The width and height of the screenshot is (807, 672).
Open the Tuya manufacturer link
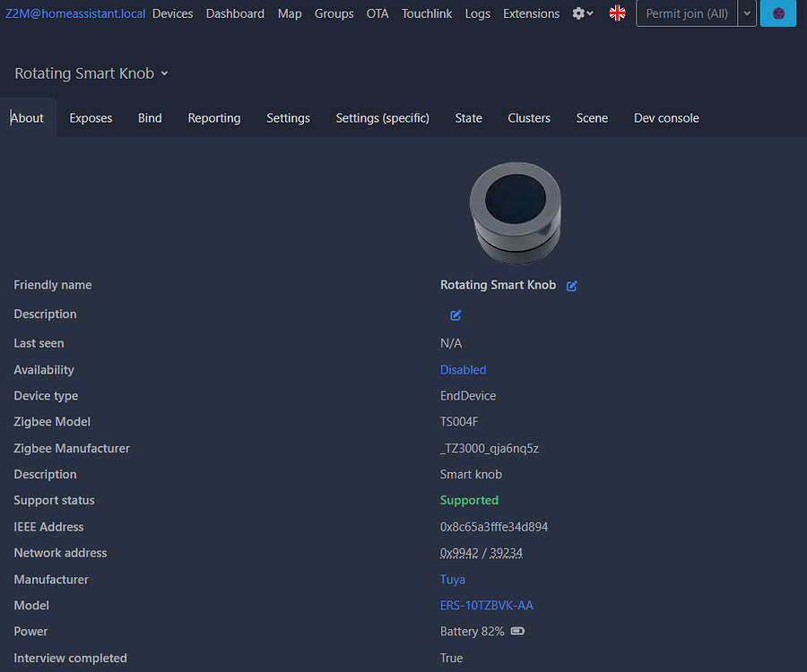(452, 580)
